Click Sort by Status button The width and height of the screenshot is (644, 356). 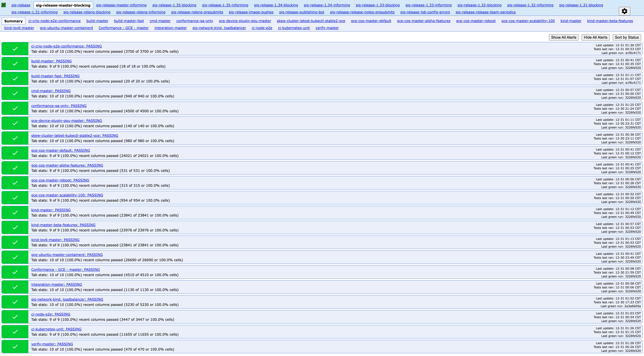[x=627, y=37]
